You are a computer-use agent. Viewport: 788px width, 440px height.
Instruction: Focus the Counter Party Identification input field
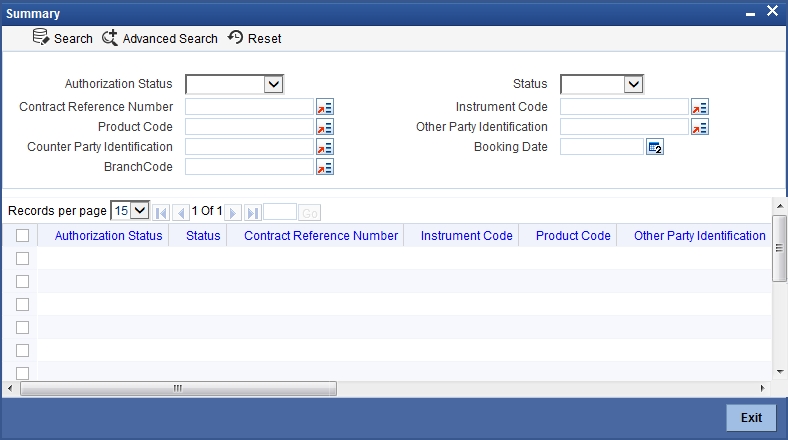point(249,147)
